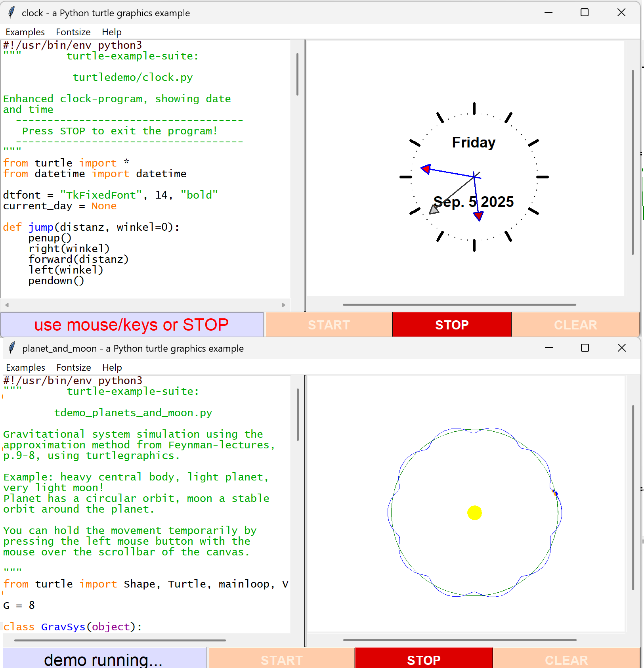Screen dimensions: 644x668
Task: Open Fontsize menu in planet_and_moon window
Action: pos(74,367)
